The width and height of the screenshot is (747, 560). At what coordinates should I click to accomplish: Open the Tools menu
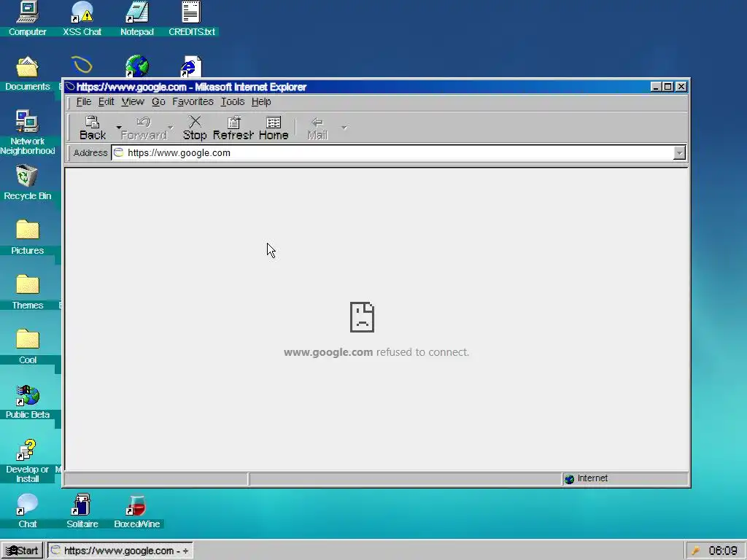pos(233,101)
